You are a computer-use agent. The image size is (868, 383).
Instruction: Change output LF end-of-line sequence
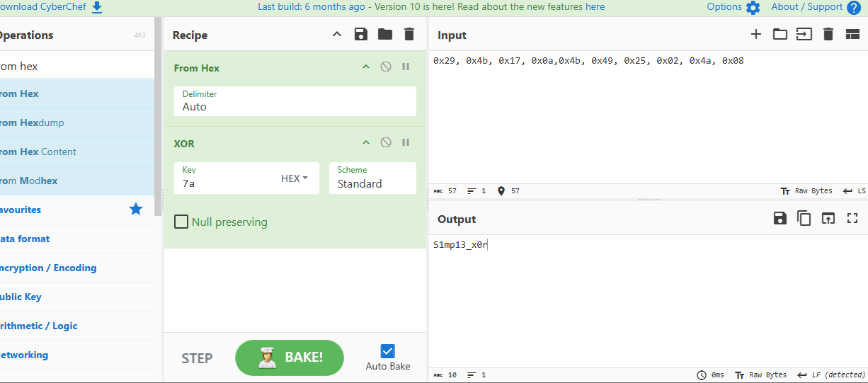click(831, 375)
